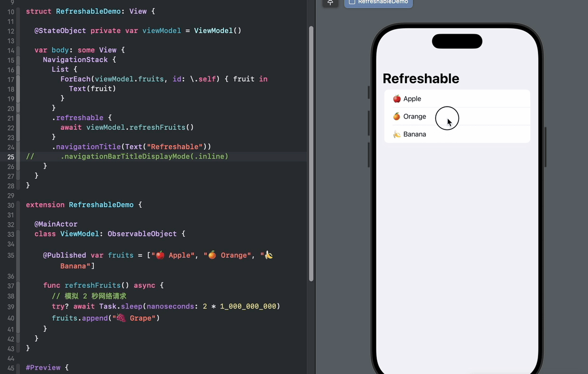
Task: Click line number 25 in the gutter
Action: (10, 156)
